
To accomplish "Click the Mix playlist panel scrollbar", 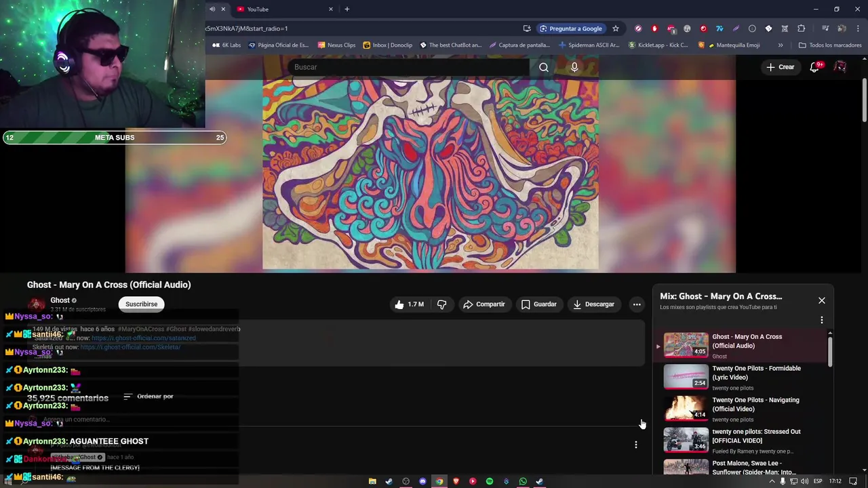I will click(830, 351).
